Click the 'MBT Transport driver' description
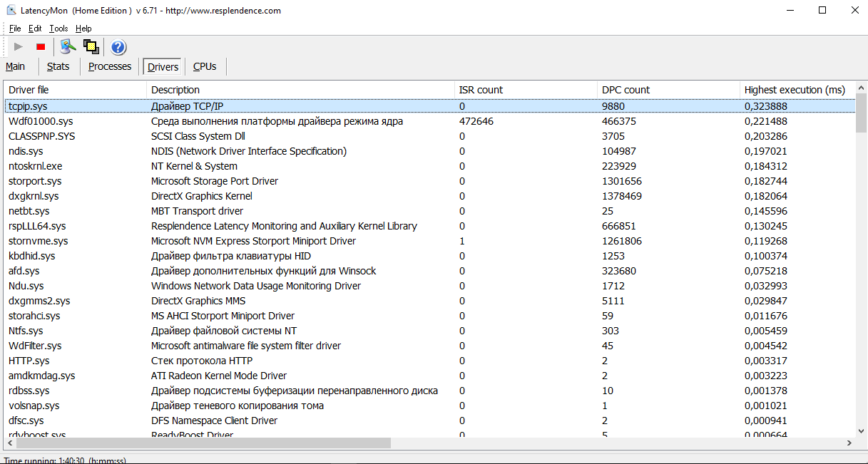This screenshot has height=464, width=868. point(197,211)
